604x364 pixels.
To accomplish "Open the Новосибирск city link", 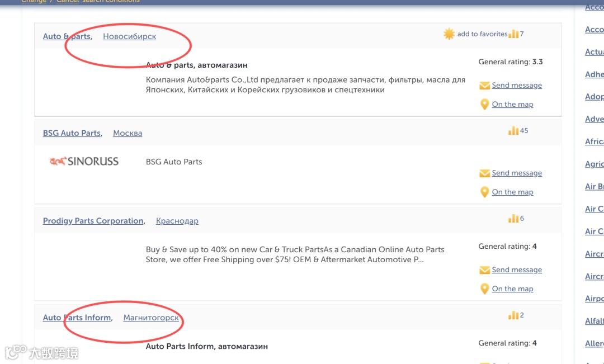I will (x=129, y=36).
